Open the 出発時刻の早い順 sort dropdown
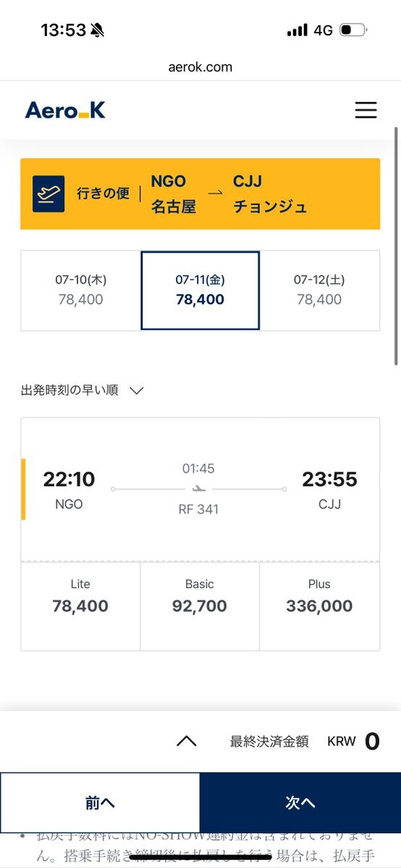The width and height of the screenshot is (401, 868). click(83, 391)
